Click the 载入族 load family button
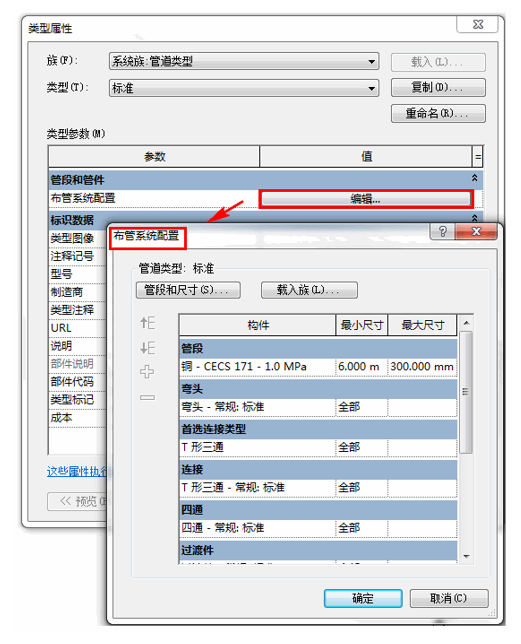521x644 pixels. [309, 290]
